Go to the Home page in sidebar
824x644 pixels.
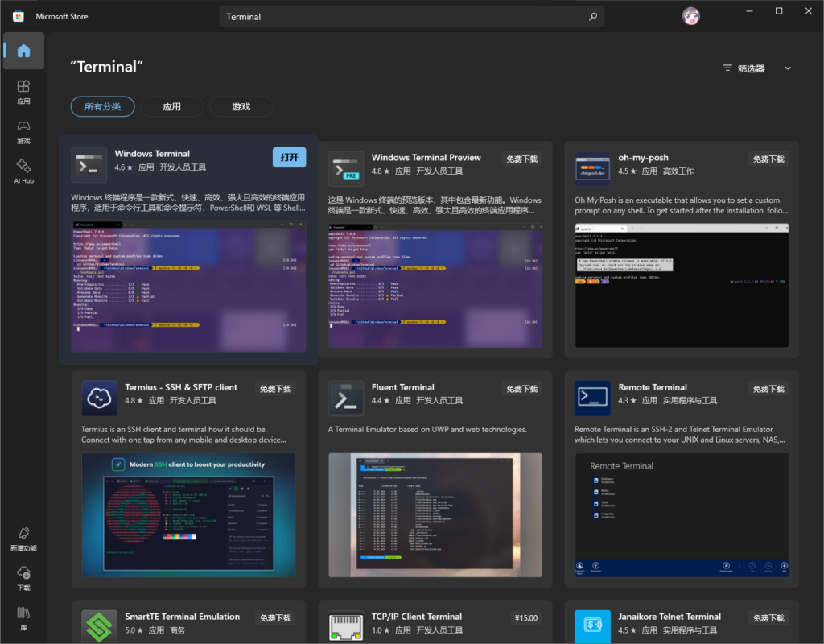point(23,51)
